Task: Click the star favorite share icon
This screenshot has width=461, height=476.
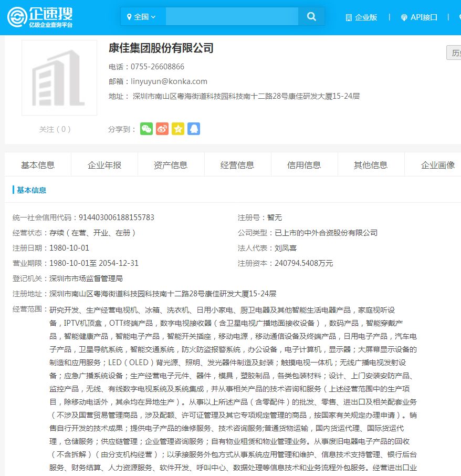Action: (178, 129)
